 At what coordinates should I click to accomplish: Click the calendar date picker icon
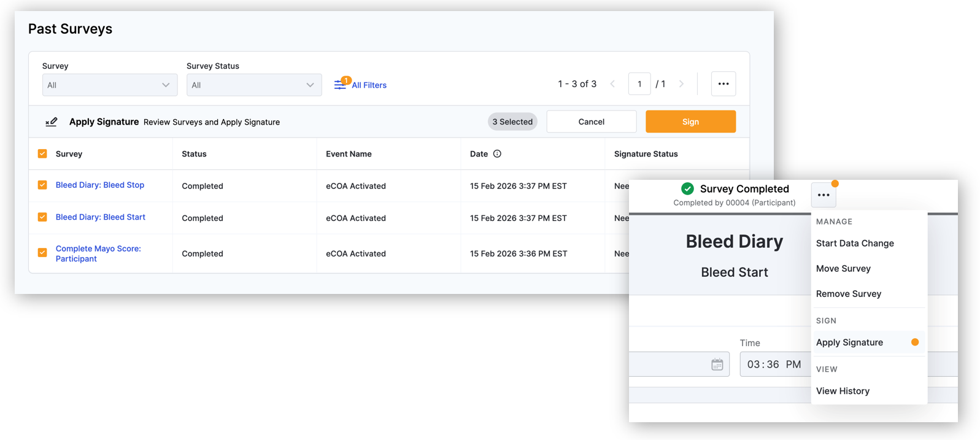coord(717,365)
